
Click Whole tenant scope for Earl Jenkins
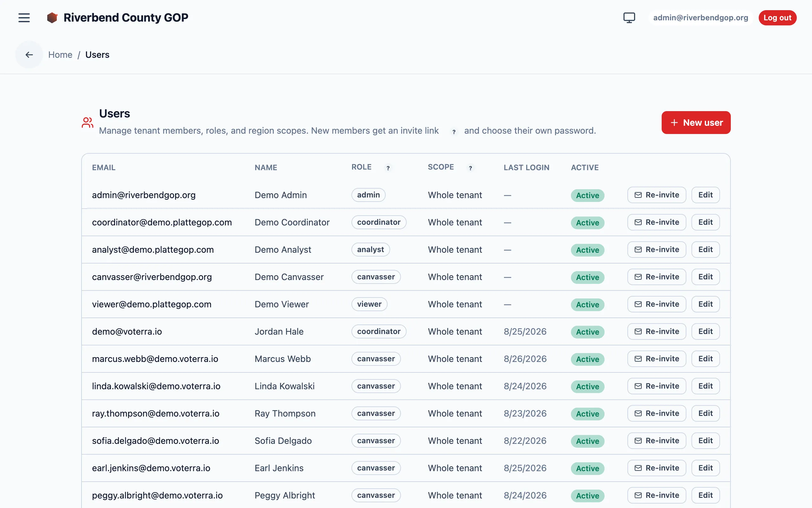(455, 468)
